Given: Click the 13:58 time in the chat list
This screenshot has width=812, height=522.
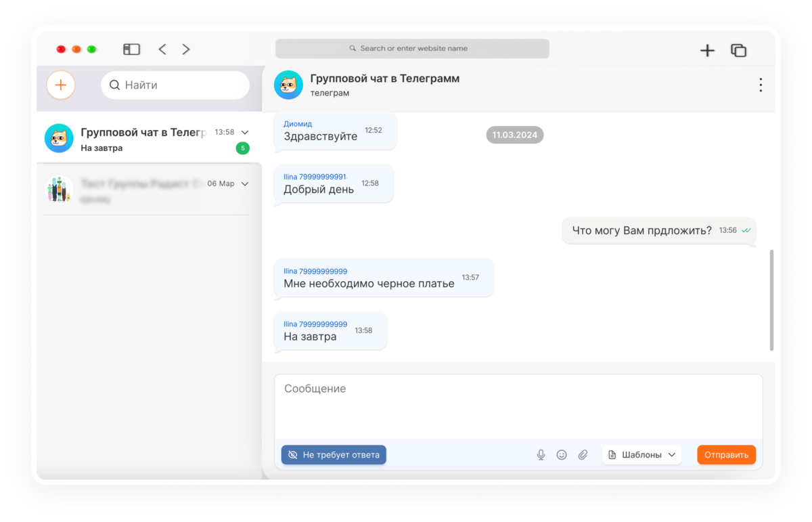Looking at the screenshot, I should pyautogui.click(x=225, y=133).
